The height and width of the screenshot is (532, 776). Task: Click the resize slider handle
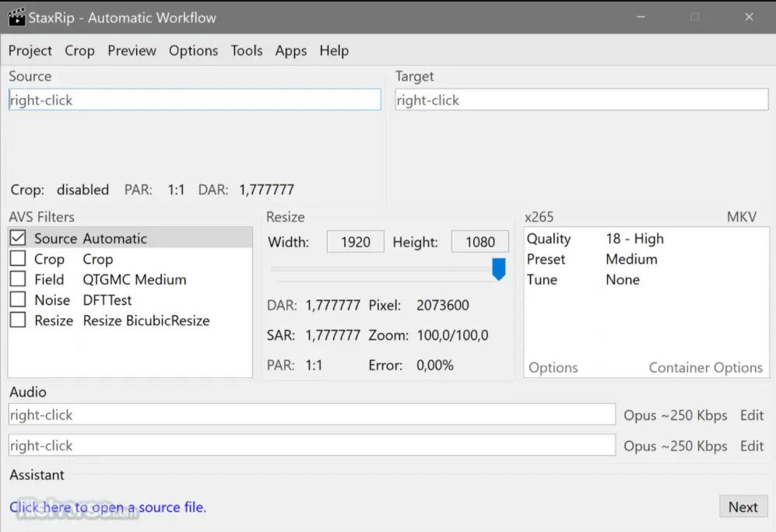click(499, 269)
